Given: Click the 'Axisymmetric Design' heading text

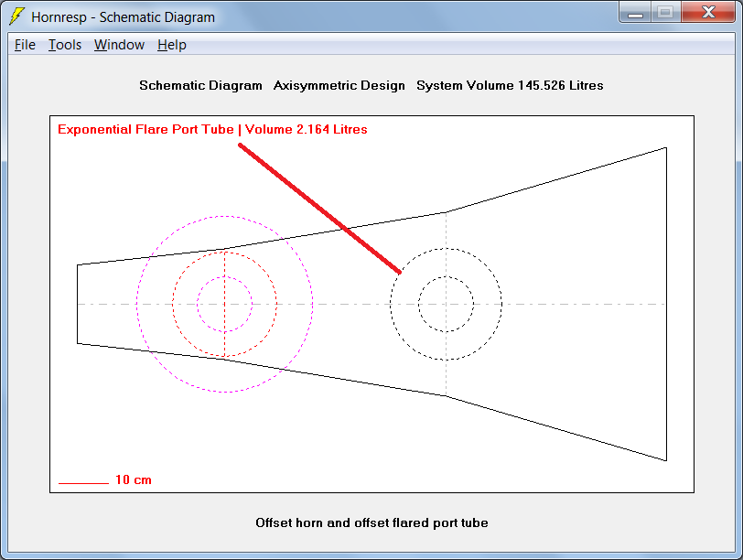Looking at the screenshot, I should point(339,85).
